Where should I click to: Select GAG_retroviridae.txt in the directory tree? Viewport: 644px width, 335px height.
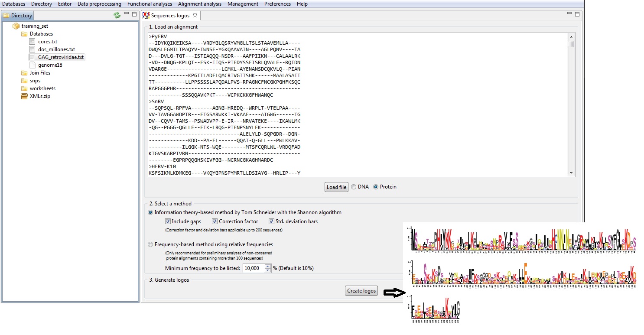click(x=61, y=57)
